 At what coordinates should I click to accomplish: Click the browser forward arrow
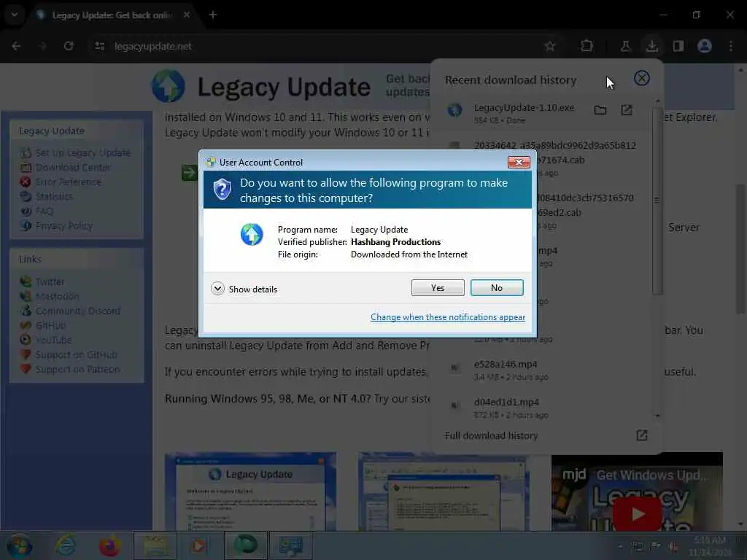42,46
